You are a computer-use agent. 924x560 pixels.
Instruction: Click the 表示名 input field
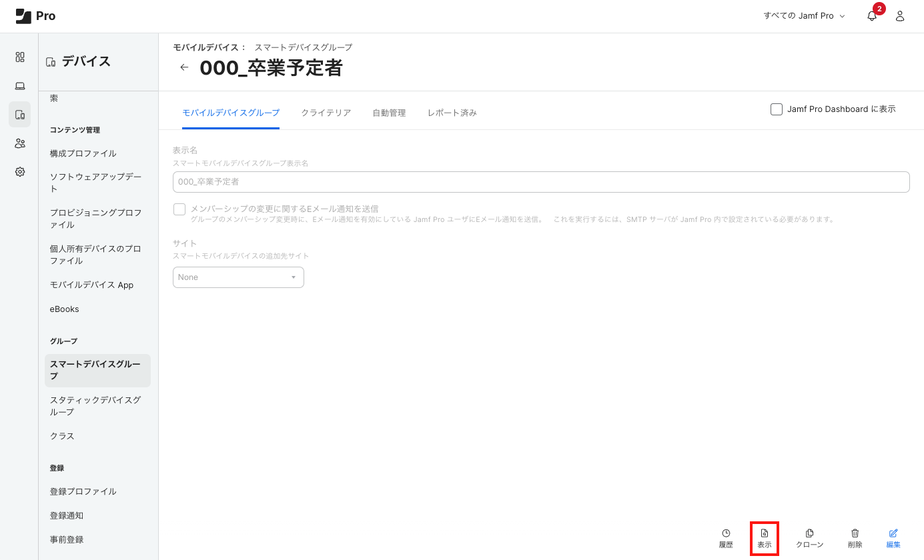point(541,182)
